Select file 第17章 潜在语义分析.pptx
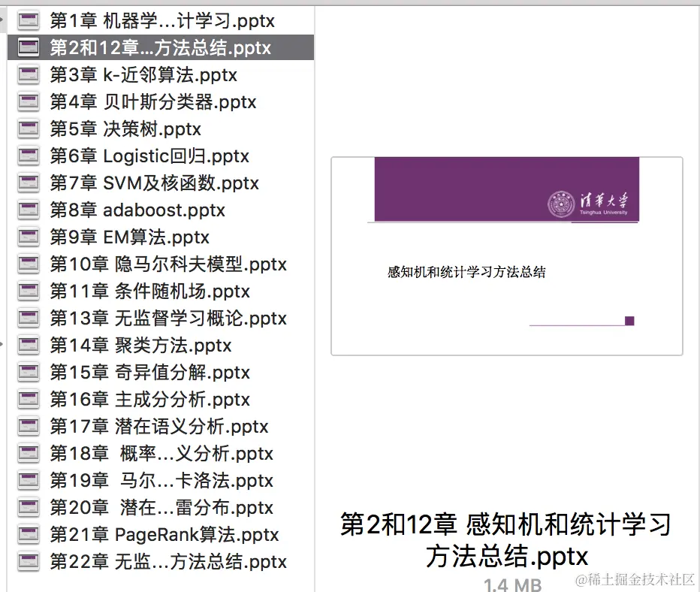 point(161,426)
